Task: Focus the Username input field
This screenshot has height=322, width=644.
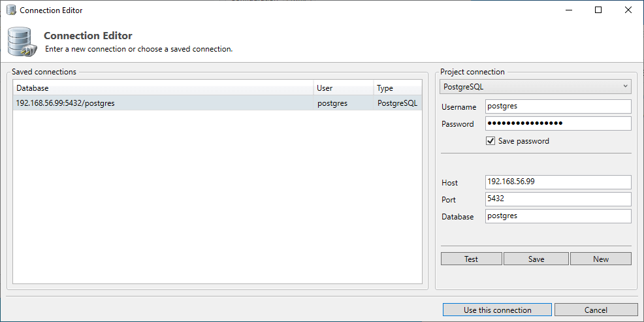Action: (x=558, y=106)
